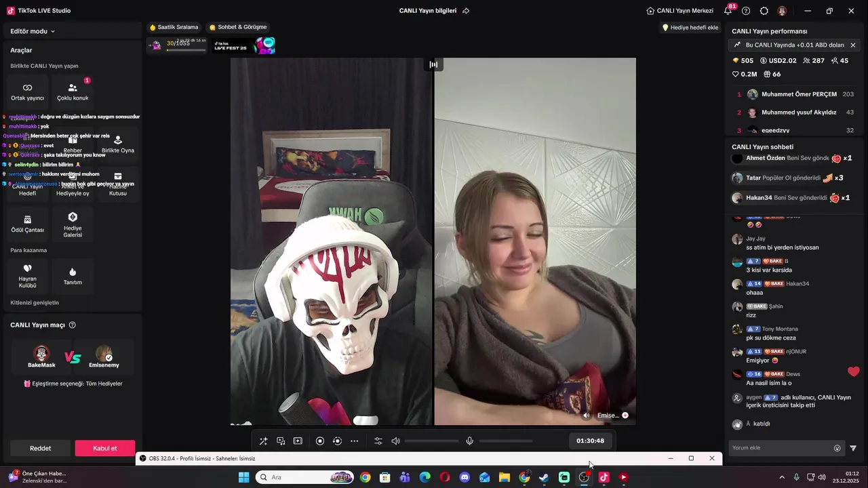868x488 pixels.
Task: Click the taskbar Ara search box
Action: pos(305,477)
